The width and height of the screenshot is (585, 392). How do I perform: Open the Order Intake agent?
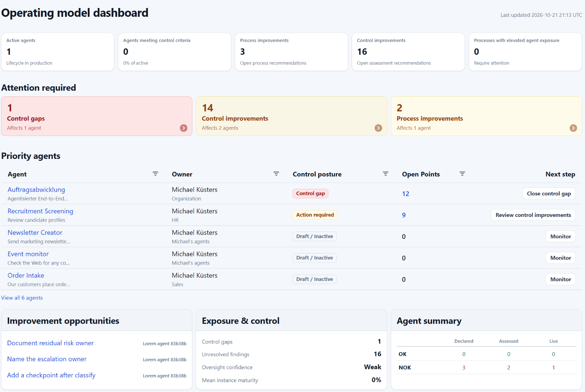point(26,275)
